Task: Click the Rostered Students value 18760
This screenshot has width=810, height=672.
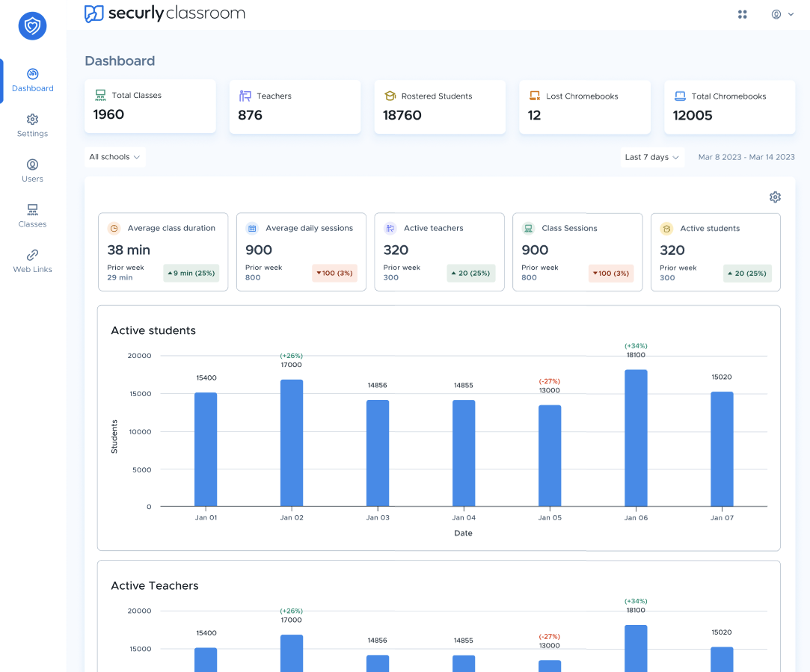Action: (402, 115)
